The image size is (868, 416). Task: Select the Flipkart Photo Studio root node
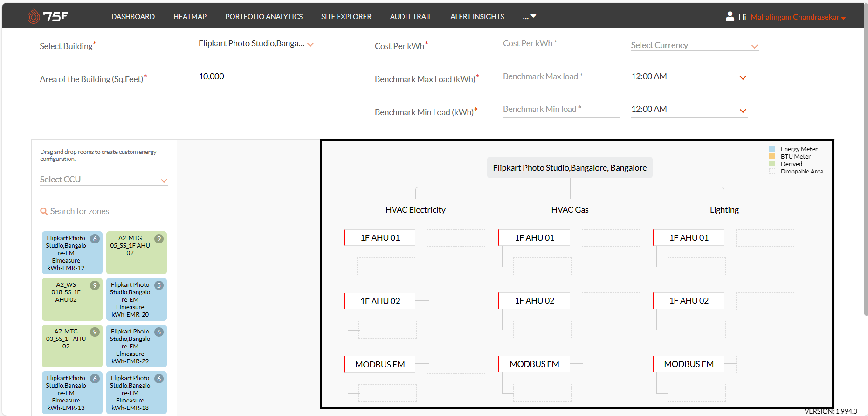(x=570, y=168)
